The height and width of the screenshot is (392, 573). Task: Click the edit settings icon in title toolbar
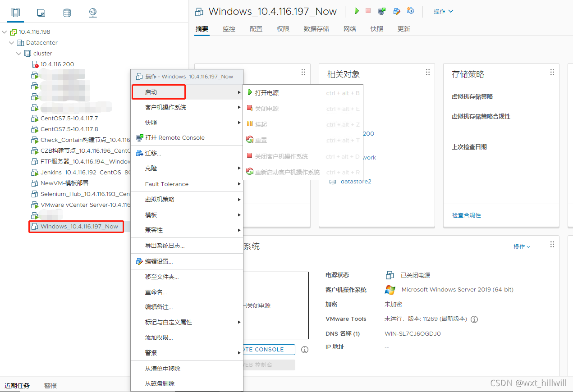(x=397, y=11)
